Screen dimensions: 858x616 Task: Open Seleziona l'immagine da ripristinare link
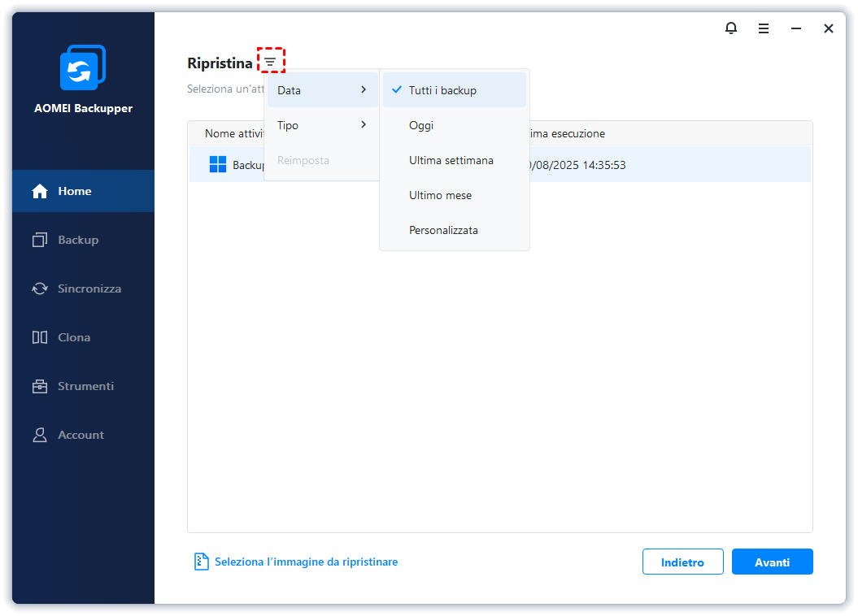pyautogui.click(x=306, y=562)
